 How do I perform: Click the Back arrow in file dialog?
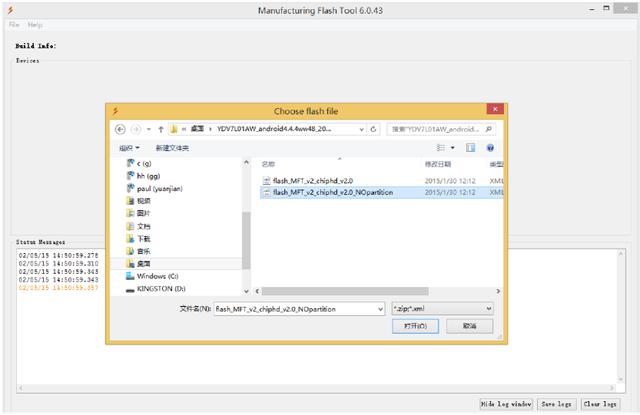[x=120, y=129]
